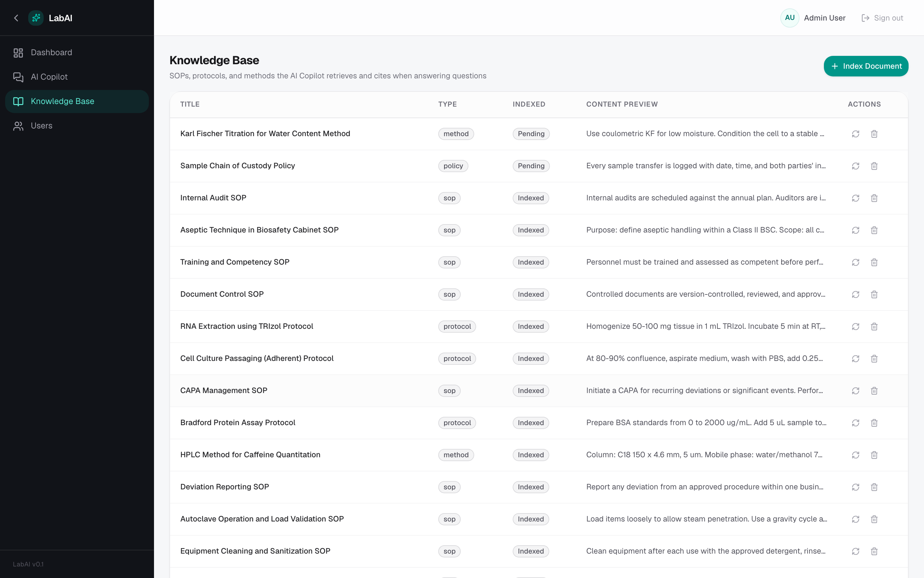The width and height of the screenshot is (924, 578).
Task: Select 'Karl Fischer Titration for Water Content Method' title
Action: (265, 134)
